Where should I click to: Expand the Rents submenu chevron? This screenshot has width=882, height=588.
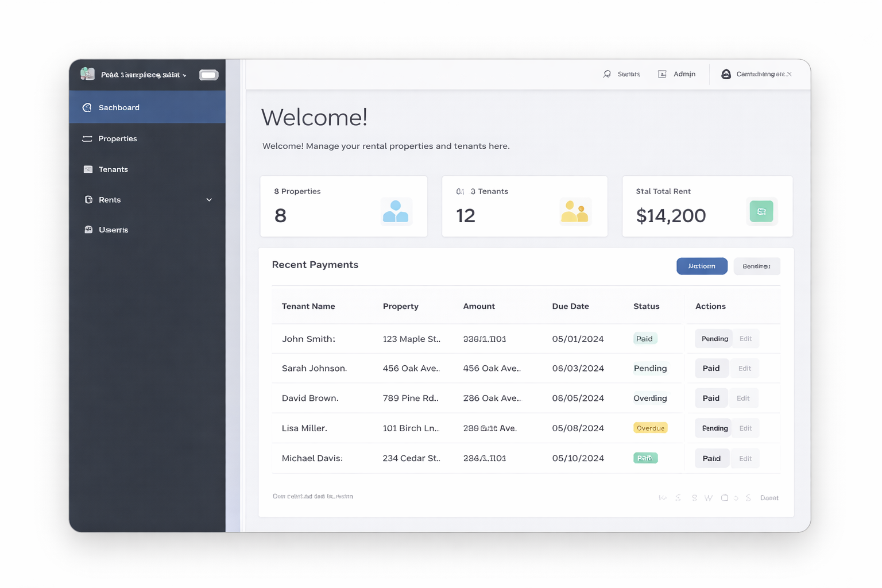pos(209,200)
